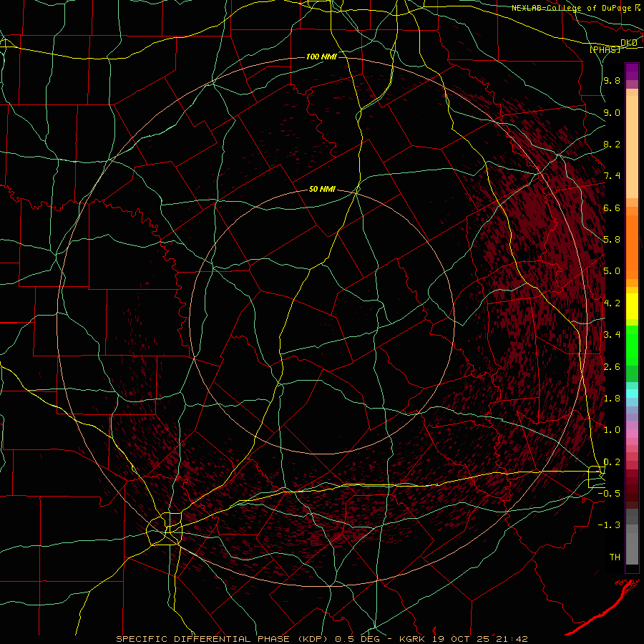Viewport: 644px width, 644px height.
Task: Select the yellow swatch on the colorbar
Action: point(632,306)
